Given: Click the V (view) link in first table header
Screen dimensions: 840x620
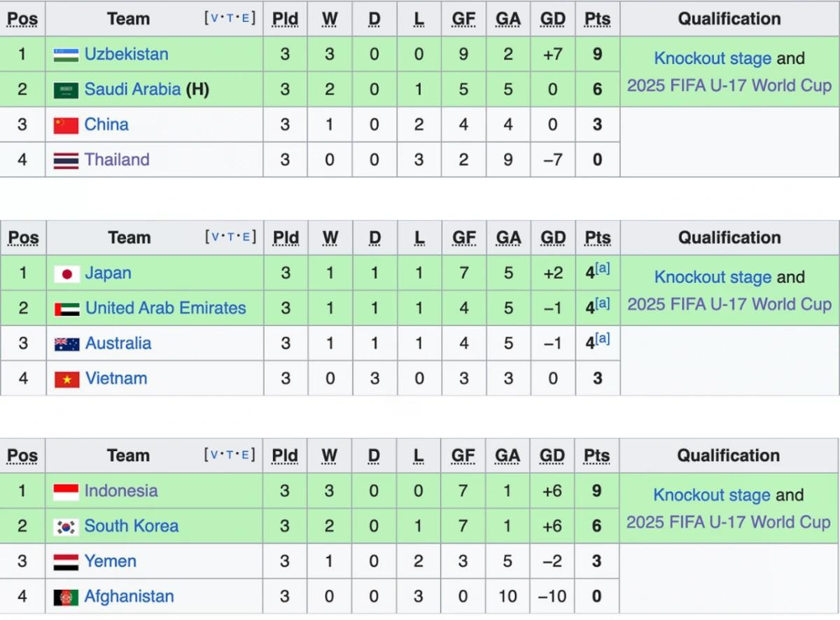Looking at the screenshot, I should (215, 18).
